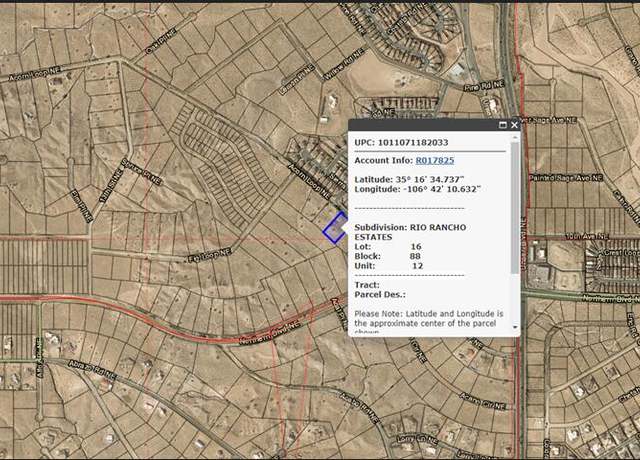Open account link R017825

tap(435, 160)
